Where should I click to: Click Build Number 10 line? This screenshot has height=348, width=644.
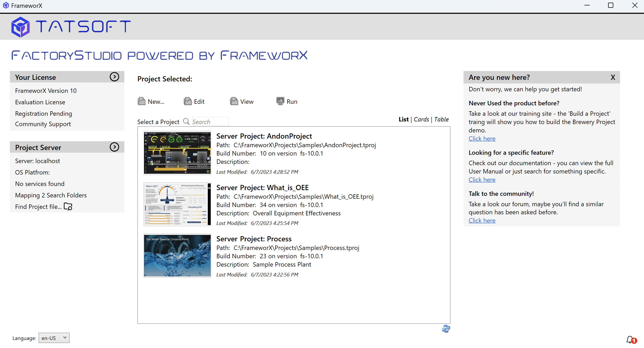(x=270, y=153)
